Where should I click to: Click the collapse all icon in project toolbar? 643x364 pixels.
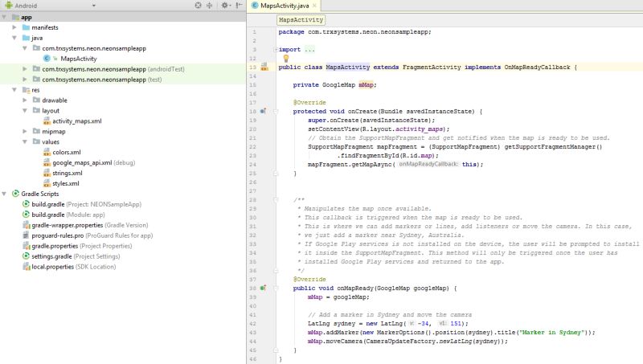(210, 6)
